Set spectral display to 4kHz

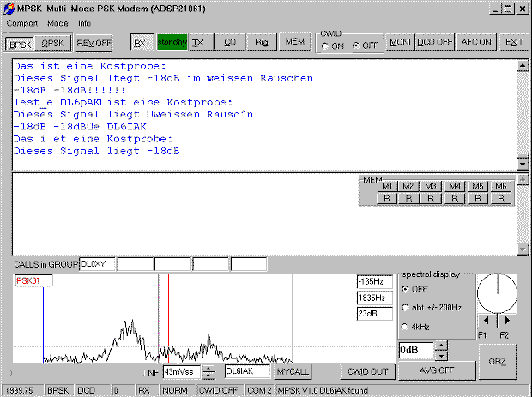tap(406, 326)
